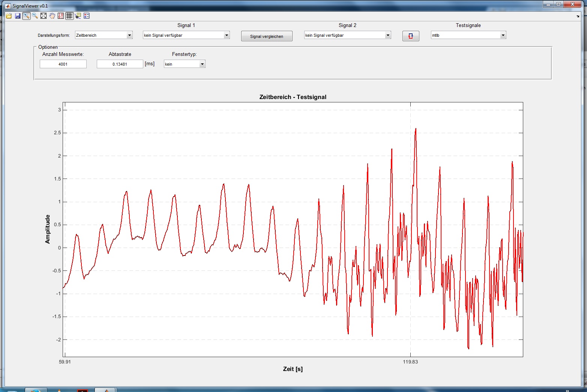Click the fit-to-view expand arrows icon

(44, 16)
